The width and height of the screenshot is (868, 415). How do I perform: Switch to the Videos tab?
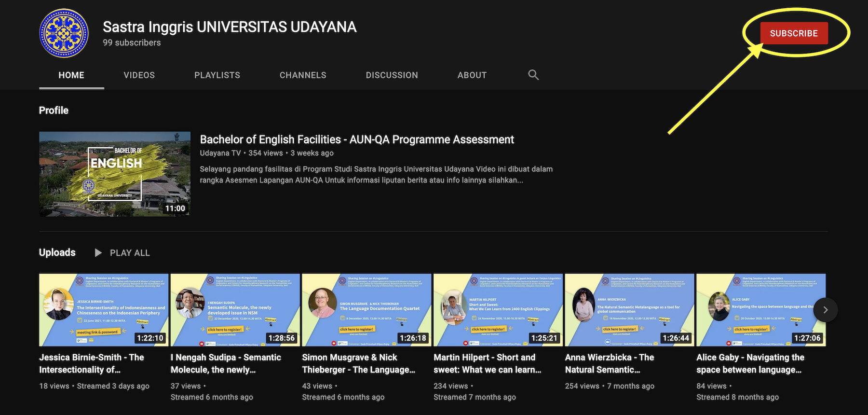click(139, 75)
